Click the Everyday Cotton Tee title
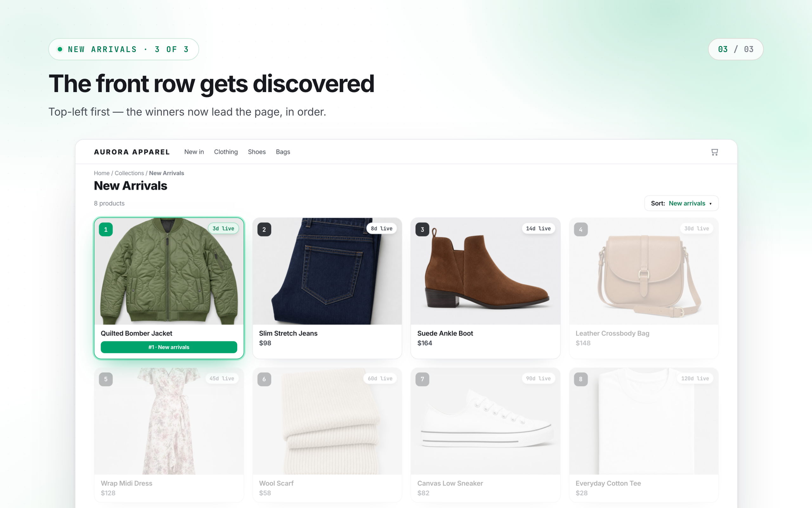 click(608, 483)
